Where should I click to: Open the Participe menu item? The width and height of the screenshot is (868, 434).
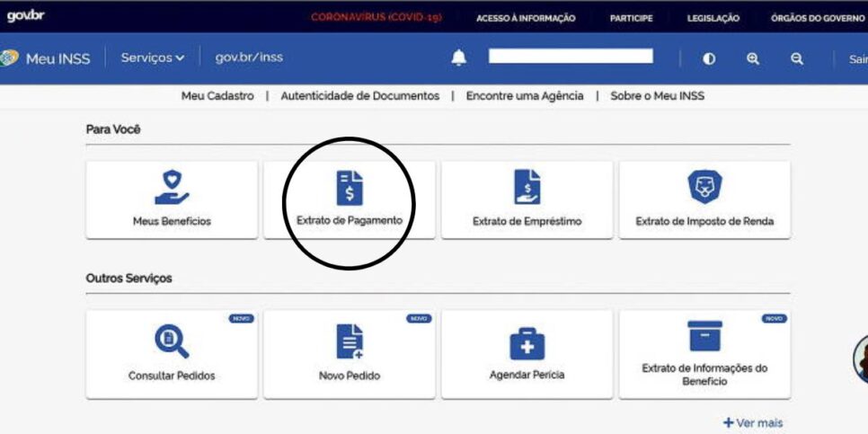point(631,18)
